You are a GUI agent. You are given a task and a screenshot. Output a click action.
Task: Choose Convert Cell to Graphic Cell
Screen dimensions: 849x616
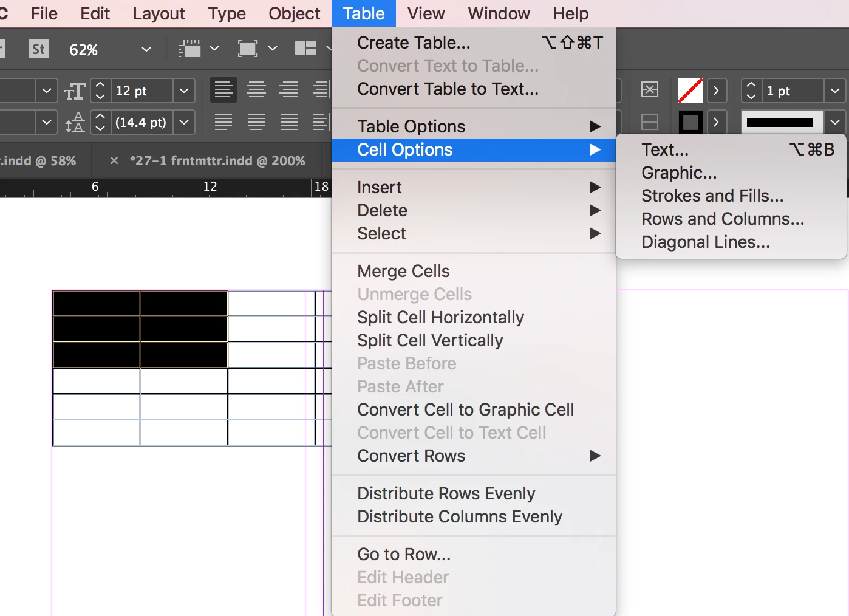474,409
